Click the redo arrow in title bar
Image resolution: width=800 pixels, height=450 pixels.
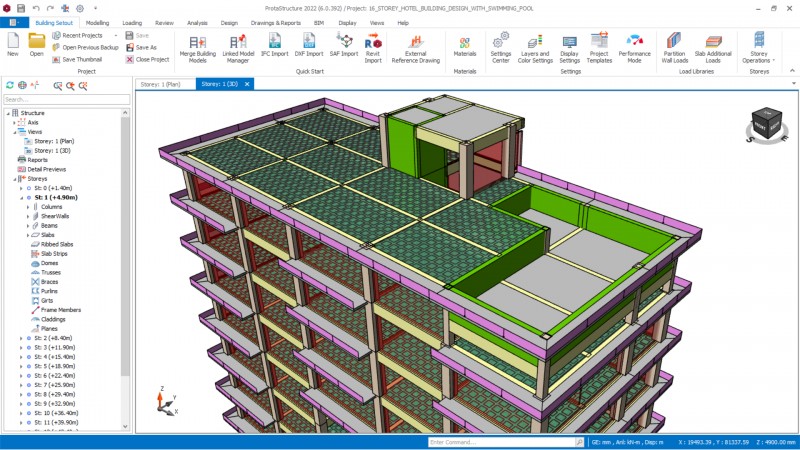tap(50, 8)
